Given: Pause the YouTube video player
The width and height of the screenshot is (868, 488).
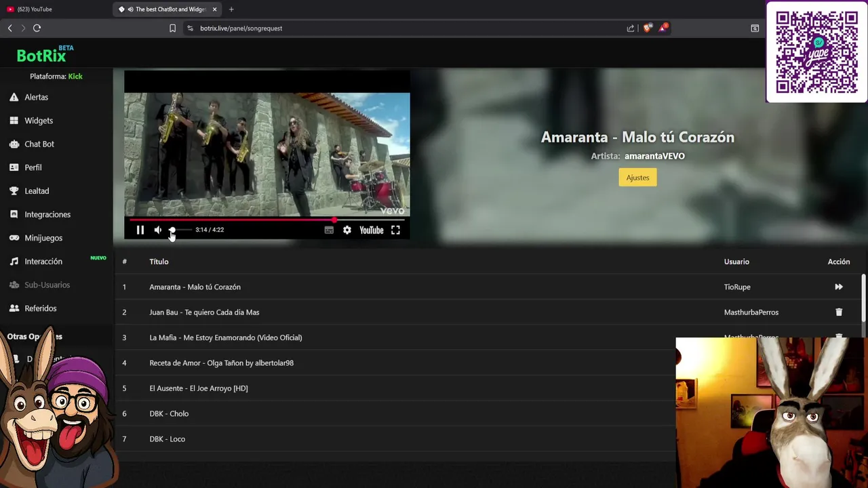Looking at the screenshot, I should pyautogui.click(x=140, y=230).
